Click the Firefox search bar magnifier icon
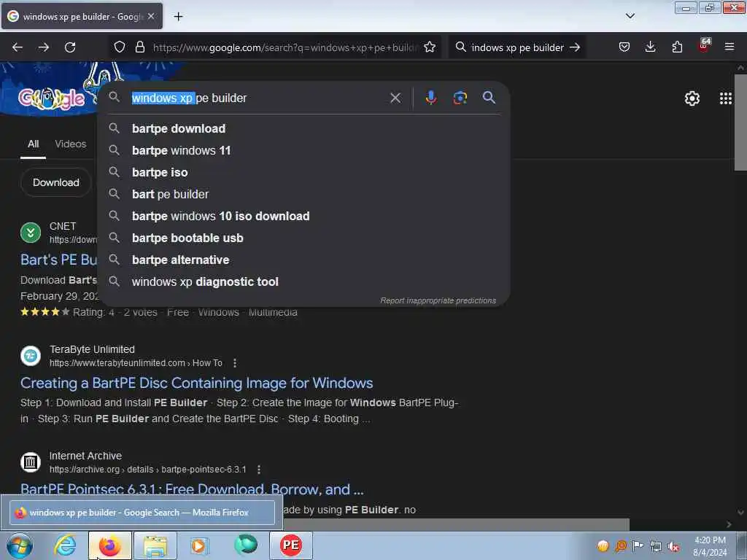The width and height of the screenshot is (747, 560). coord(461,47)
